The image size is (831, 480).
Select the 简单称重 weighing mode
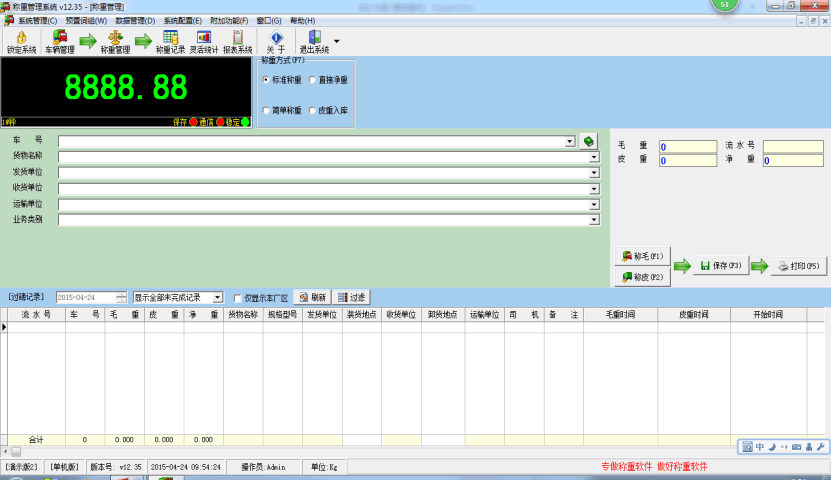click(266, 110)
